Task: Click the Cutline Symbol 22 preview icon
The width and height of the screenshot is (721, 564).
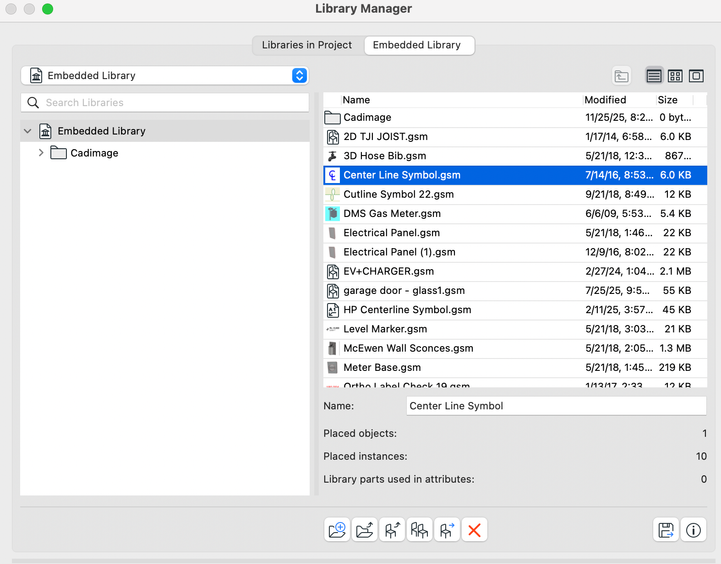Action: (x=332, y=194)
